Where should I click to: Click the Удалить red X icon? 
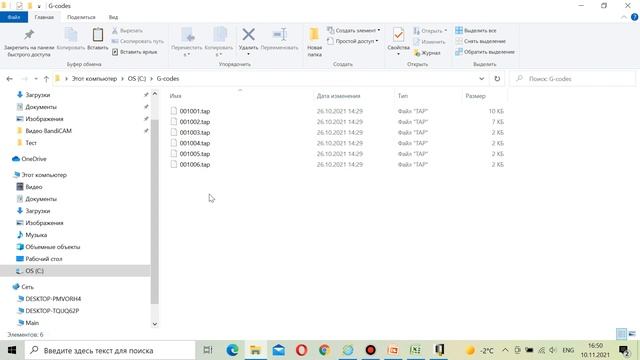248,34
